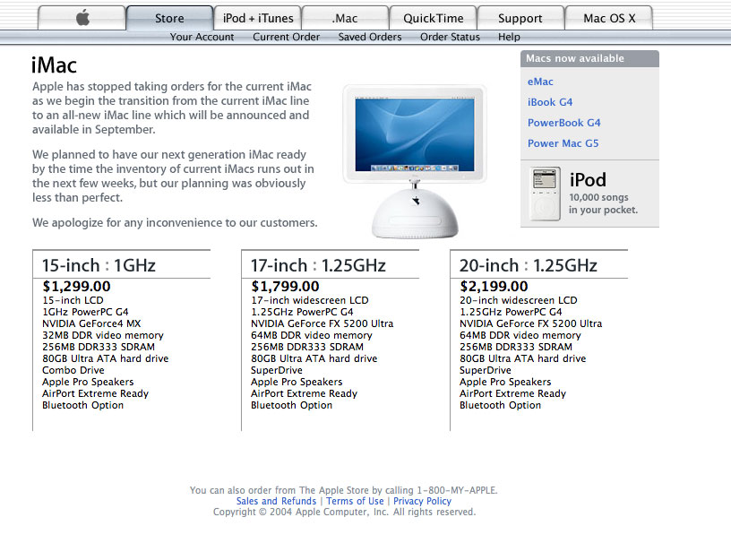Click the Combo Drive spec line

[73, 370]
